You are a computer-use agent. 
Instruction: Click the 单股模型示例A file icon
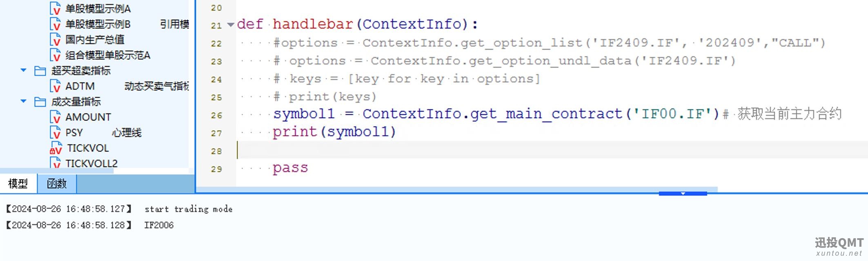point(55,9)
